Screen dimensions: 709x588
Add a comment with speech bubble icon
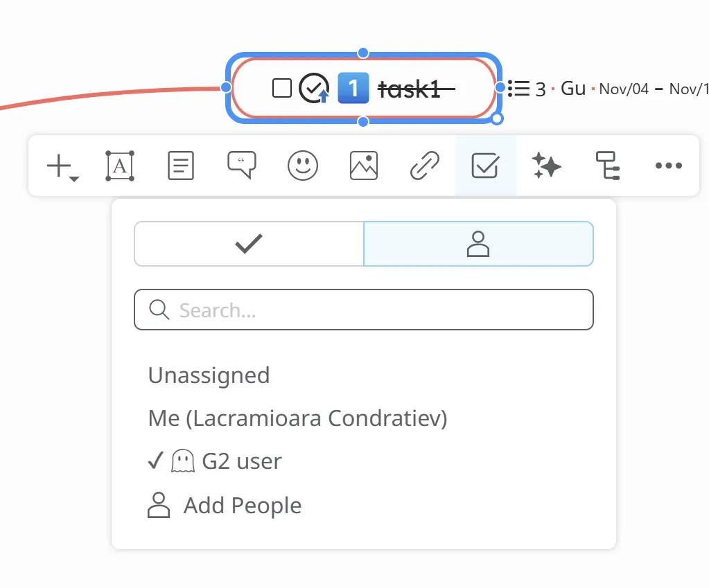pyautogui.click(x=241, y=166)
